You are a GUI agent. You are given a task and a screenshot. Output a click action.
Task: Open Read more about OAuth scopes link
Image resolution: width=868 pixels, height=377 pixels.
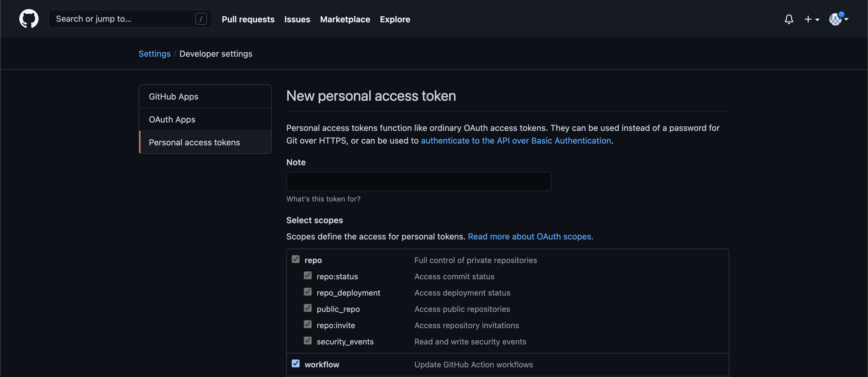point(530,236)
